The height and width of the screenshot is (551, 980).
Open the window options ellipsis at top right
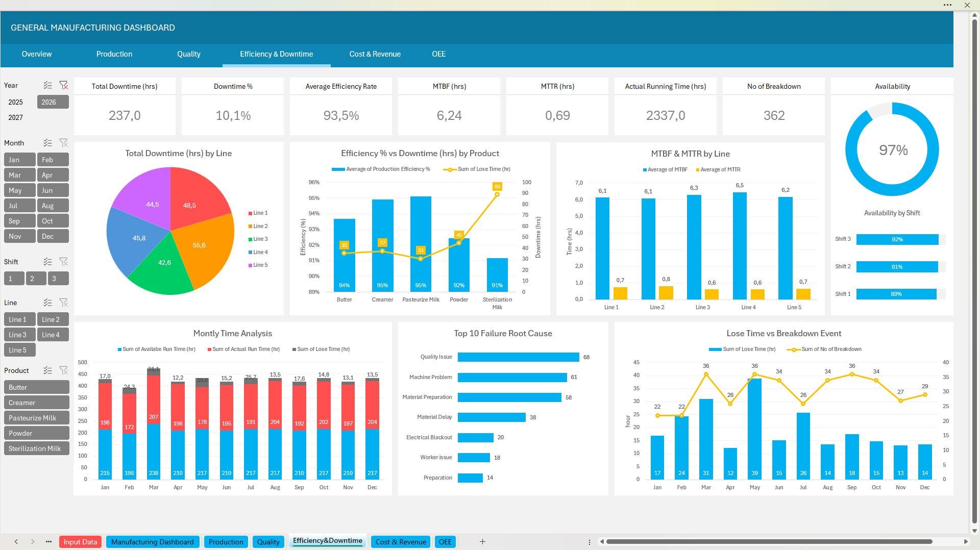coord(947,5)
